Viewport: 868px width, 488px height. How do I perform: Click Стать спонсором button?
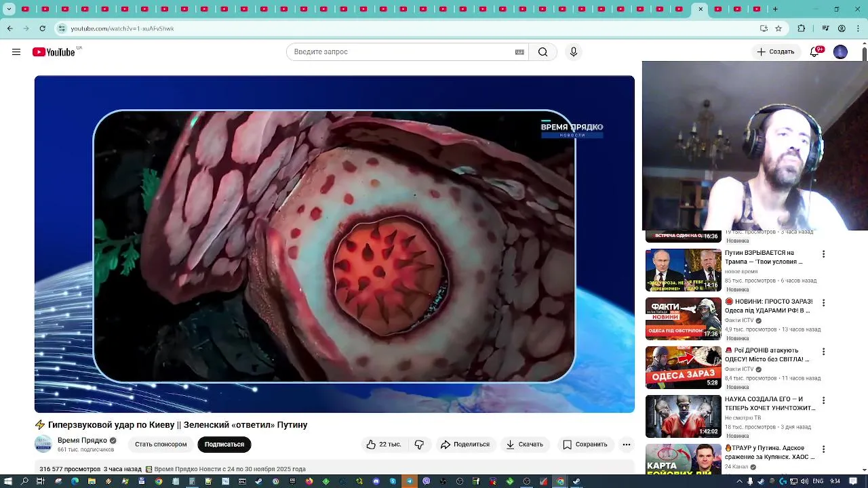click(161, 445)
